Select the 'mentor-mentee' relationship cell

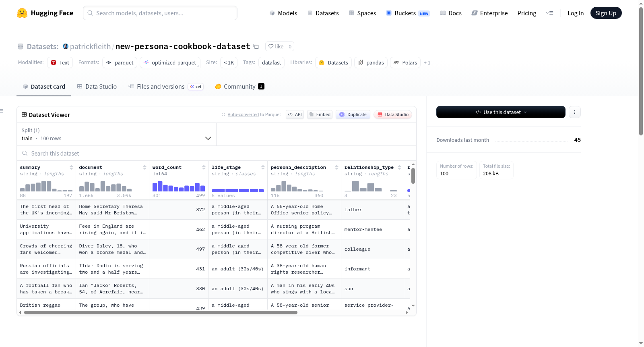click(x=372, y=229)
